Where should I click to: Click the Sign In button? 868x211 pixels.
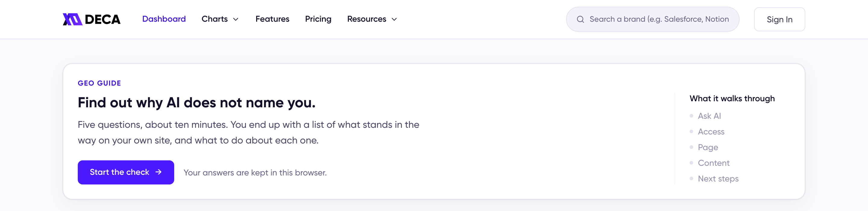click(779, 19)
